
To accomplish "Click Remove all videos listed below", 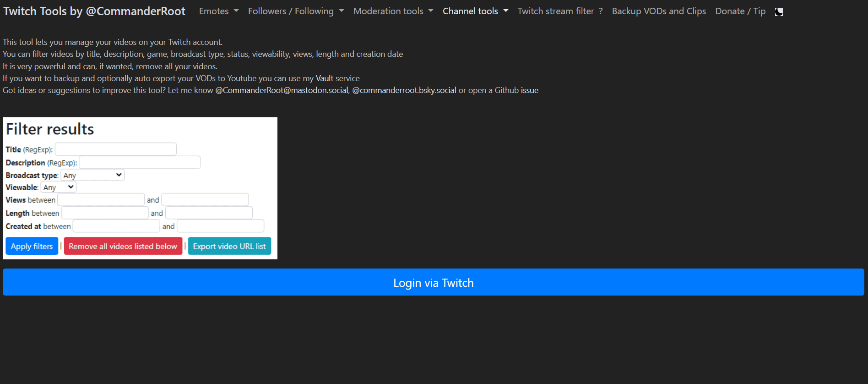I will click(123, 247).
